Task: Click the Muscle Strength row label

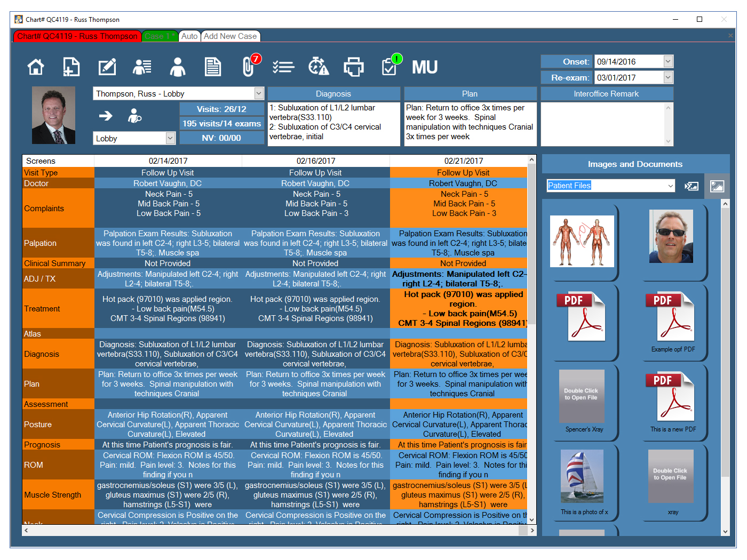Action: click(58, 495)
